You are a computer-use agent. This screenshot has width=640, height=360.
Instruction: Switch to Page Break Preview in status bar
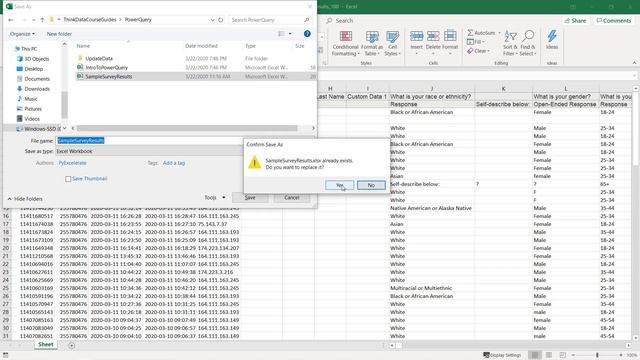[x=562, y=355]
